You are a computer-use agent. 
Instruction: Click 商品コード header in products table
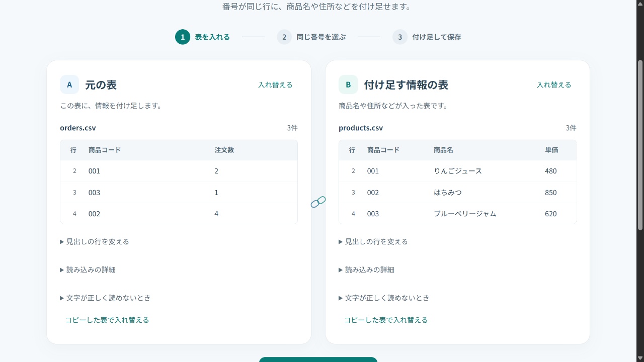(383, 150)
